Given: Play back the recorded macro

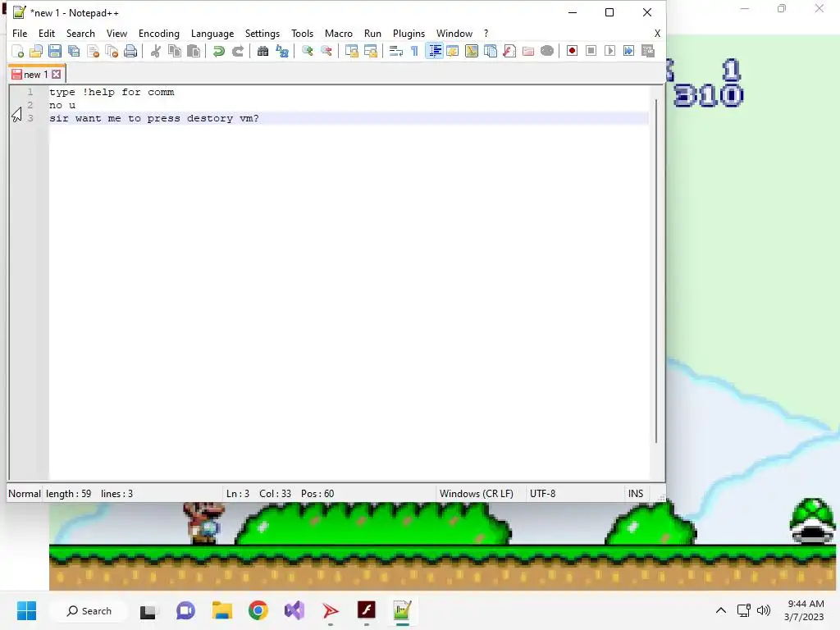Looking at the screenshot, I should click(x=609, y=51).
